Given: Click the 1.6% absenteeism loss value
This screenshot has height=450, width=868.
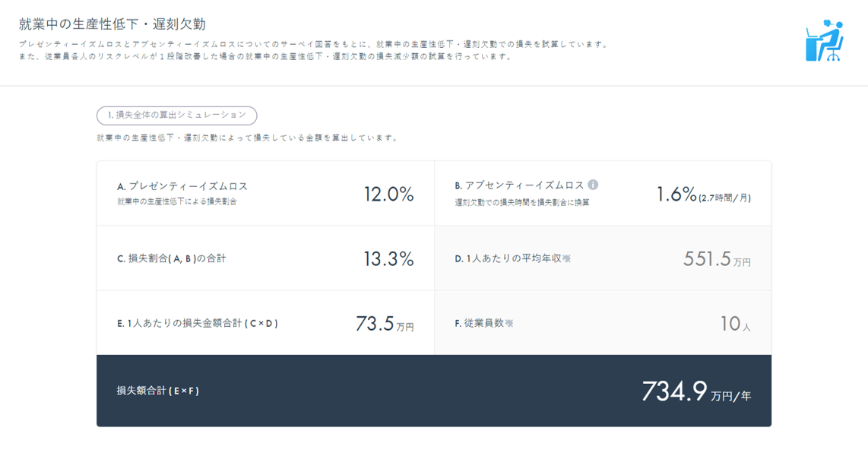Looking at the screenshot, I should pos(676,194).
